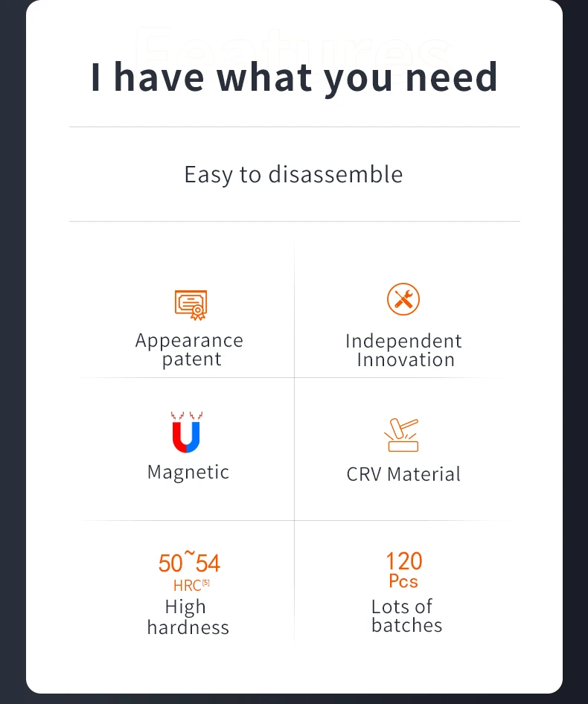Viewport: 588px width, 704px height.
Task: Click the orange certificate patent icon
Action: 191,304
